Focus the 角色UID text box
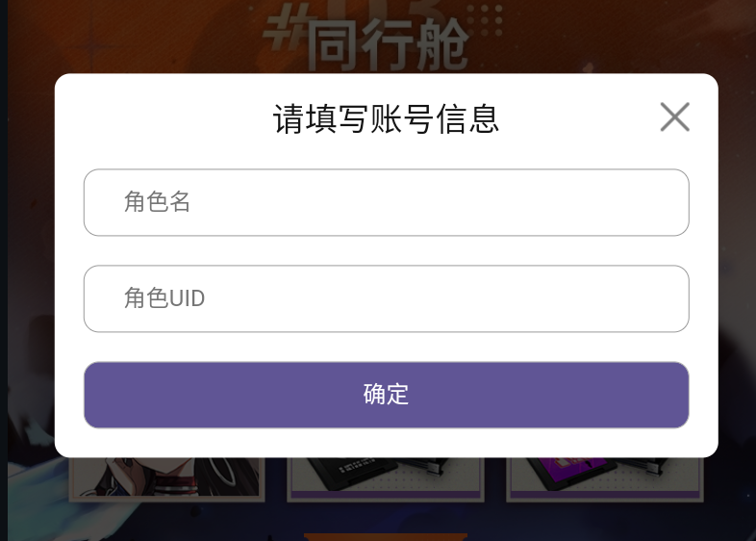 point(387,298)
